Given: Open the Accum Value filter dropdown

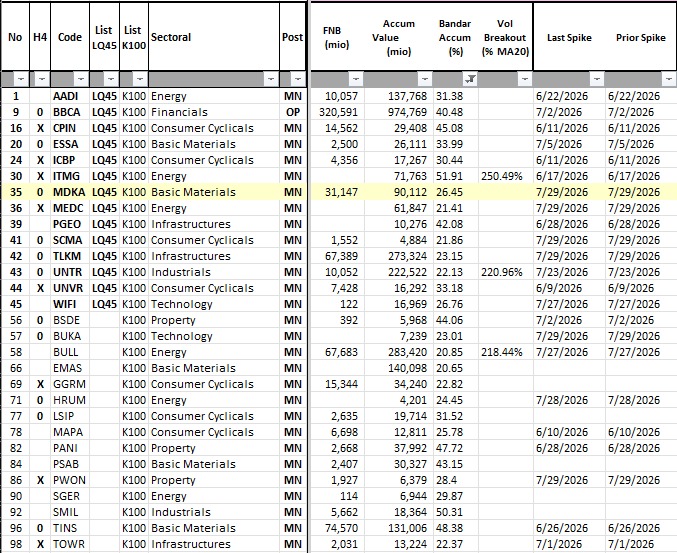Looking at the screenshot, I should pos(425,79).
